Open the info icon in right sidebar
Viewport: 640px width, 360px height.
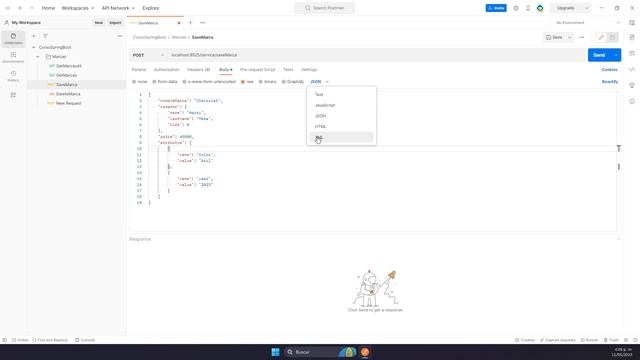(x=632, y=101)
